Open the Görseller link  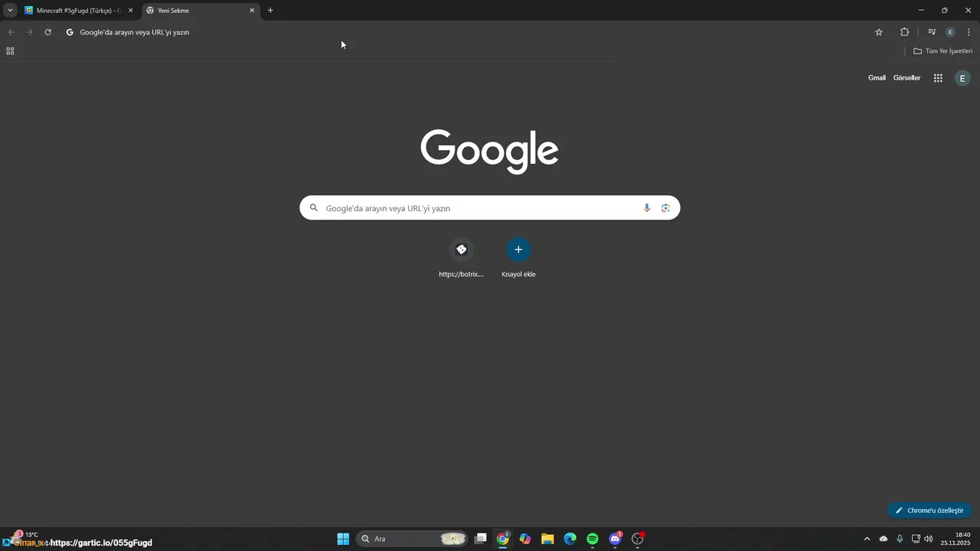tap(906, 78)
